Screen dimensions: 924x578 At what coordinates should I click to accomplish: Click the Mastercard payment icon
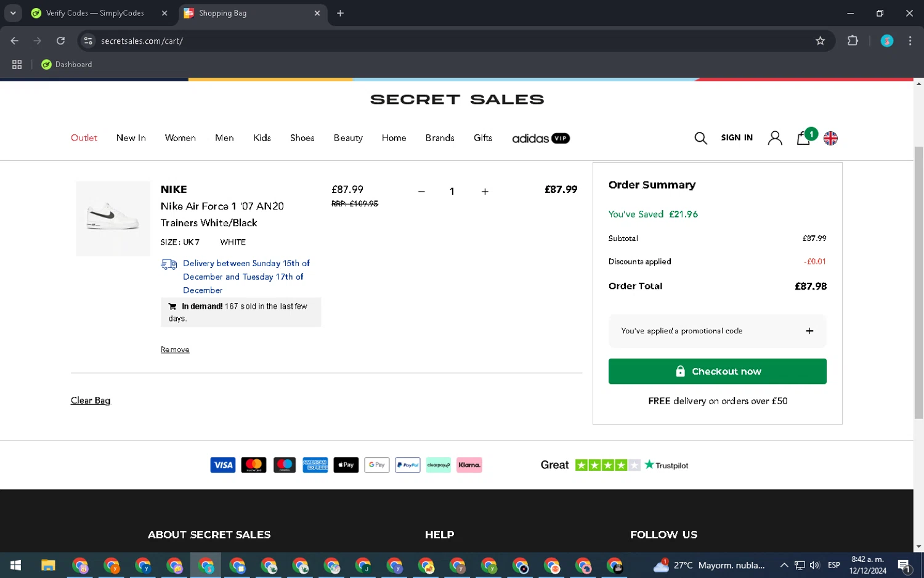(x=254, y=465)
